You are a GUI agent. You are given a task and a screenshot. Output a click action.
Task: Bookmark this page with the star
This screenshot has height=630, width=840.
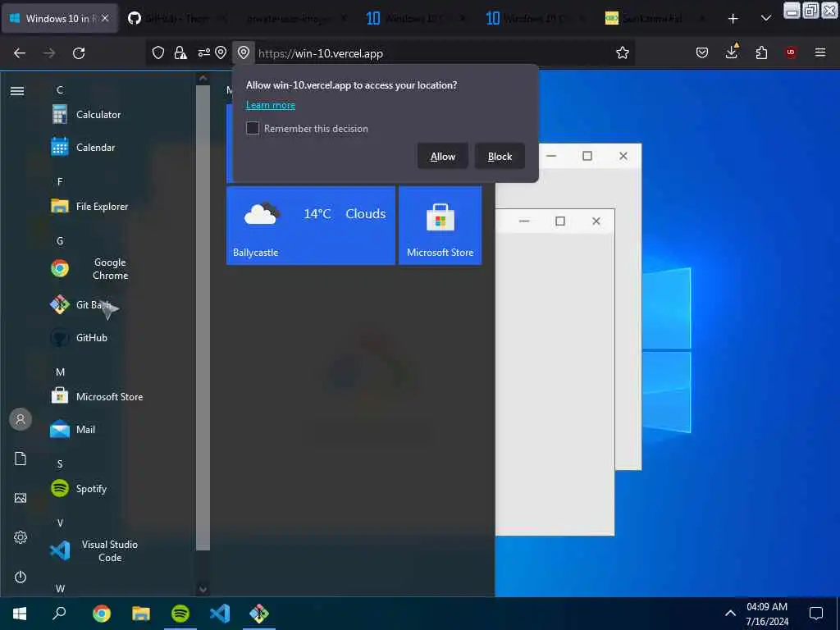[x=622, y=52]
